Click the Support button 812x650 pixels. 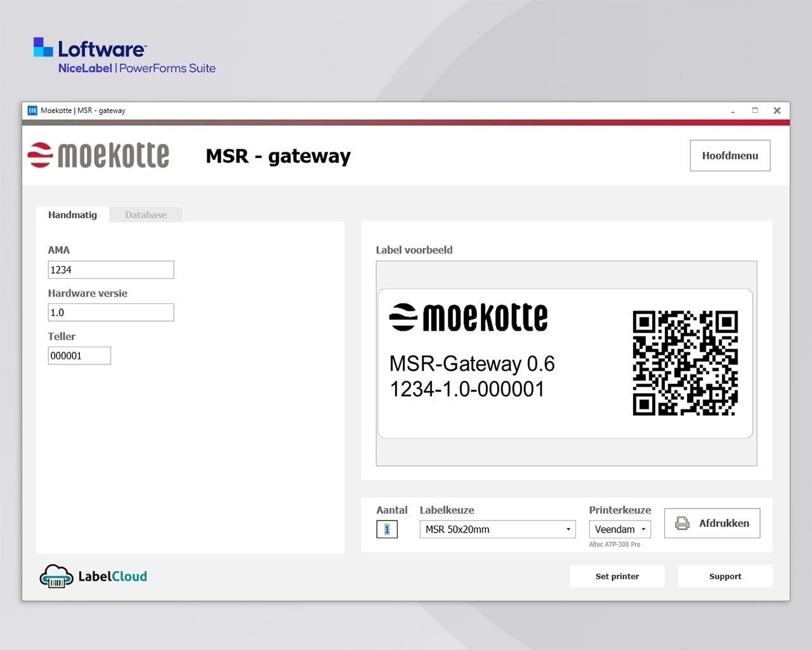point(725,576)
